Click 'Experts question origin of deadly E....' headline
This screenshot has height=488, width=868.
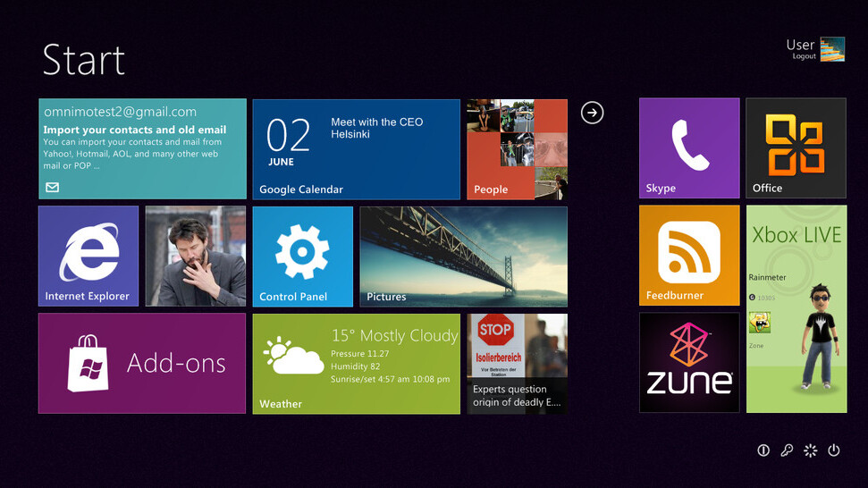[517, 396]
